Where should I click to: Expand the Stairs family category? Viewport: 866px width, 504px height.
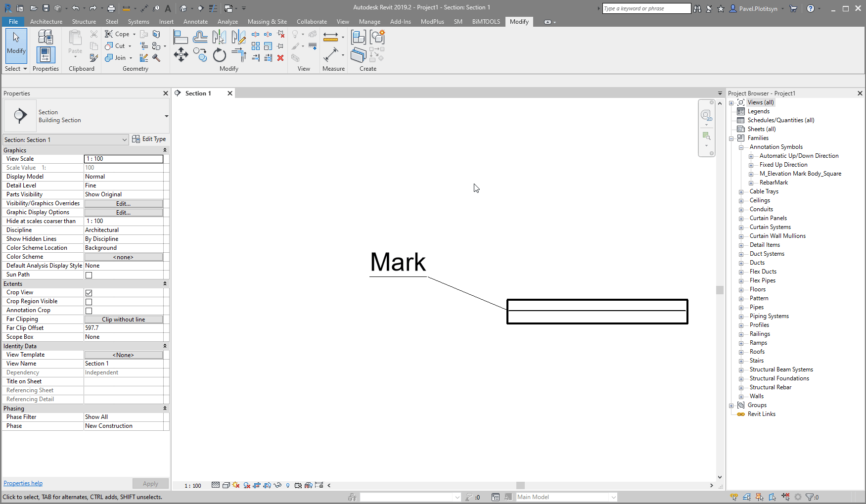[740, 361]
